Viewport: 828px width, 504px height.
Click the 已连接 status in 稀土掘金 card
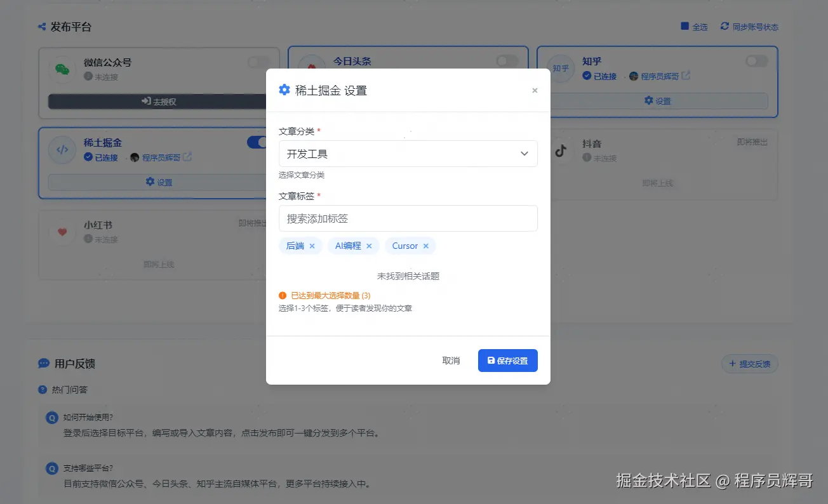(101, 157)
